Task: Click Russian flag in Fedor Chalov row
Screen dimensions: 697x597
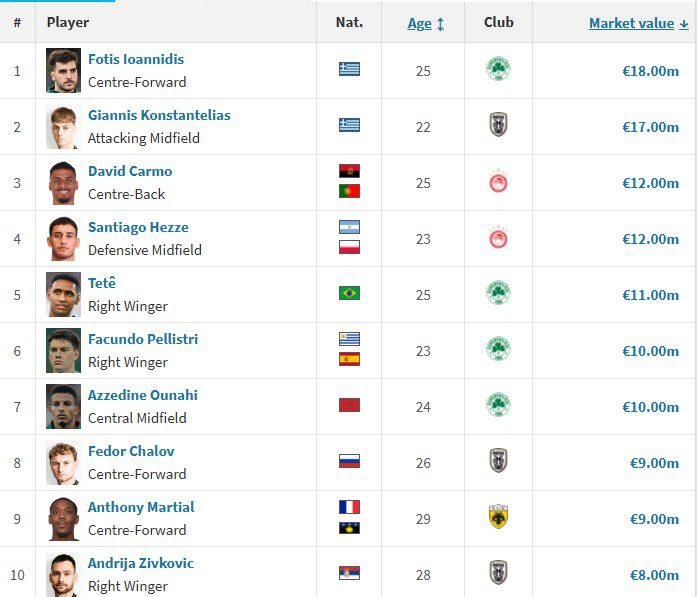Action: 349,462
